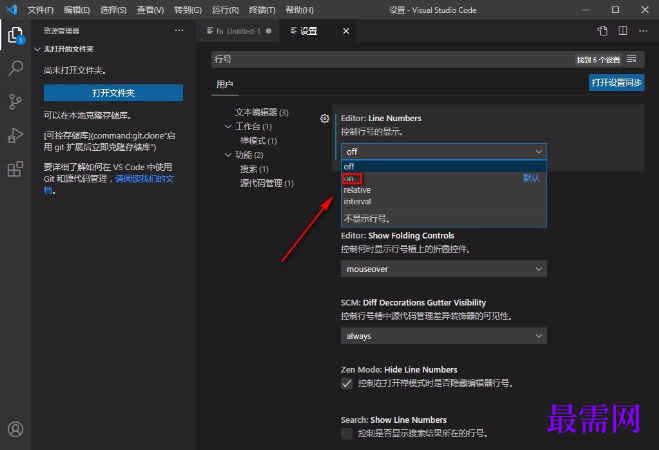Open the 文件(F) menu
Viewport: 659px width, 450px height.
click(x=40, y=10)
